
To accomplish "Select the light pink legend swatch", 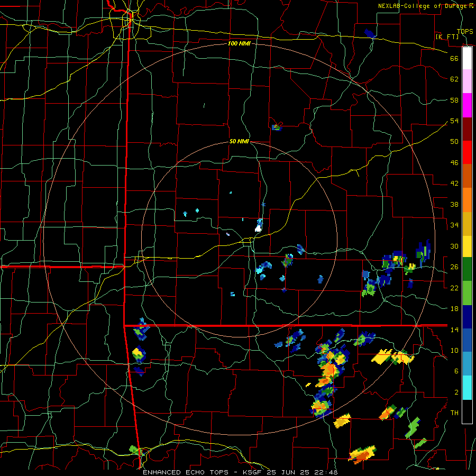I will pyautogui.click(x=467, y=81).
